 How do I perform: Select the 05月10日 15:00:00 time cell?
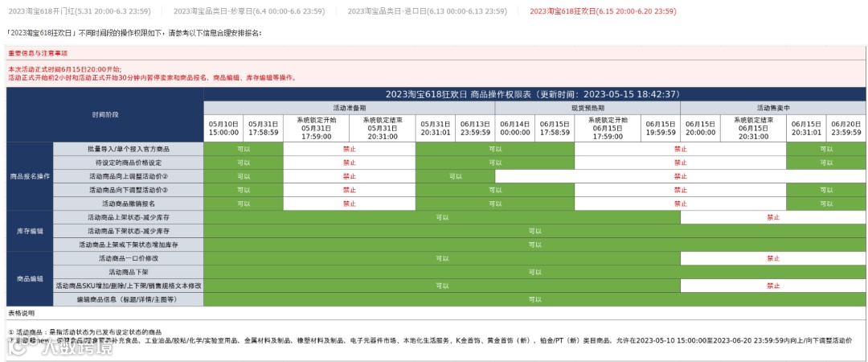click(x=223, y=128)
